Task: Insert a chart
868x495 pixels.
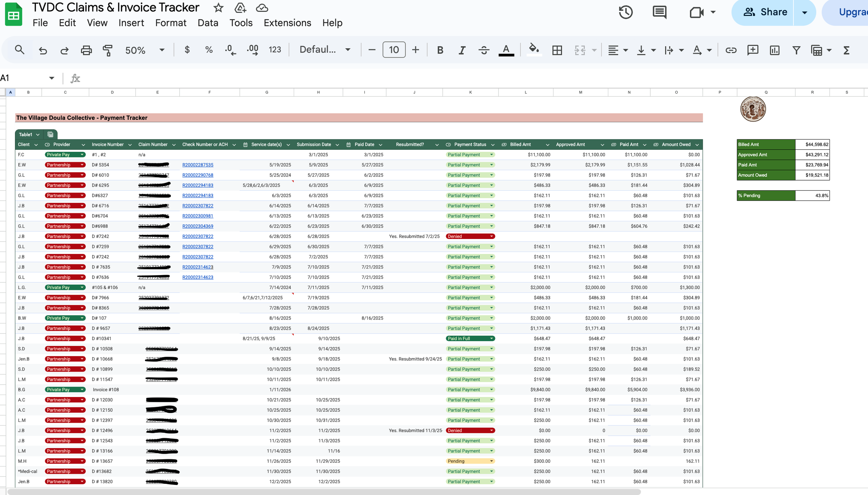Action: (775, 50)
